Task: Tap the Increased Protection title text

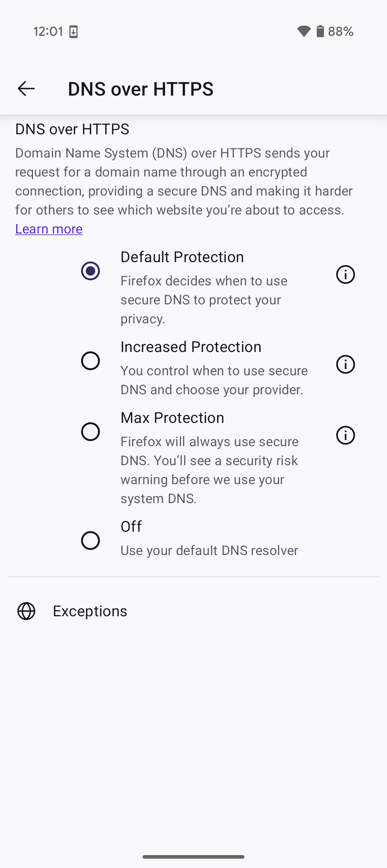Action: (x=191, y=347)
